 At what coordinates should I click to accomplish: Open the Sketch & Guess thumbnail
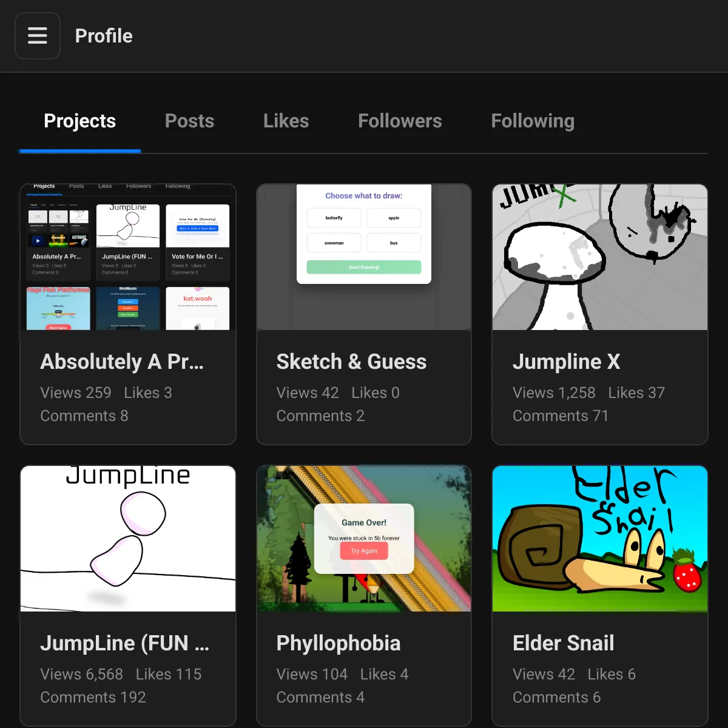(364, 257)
